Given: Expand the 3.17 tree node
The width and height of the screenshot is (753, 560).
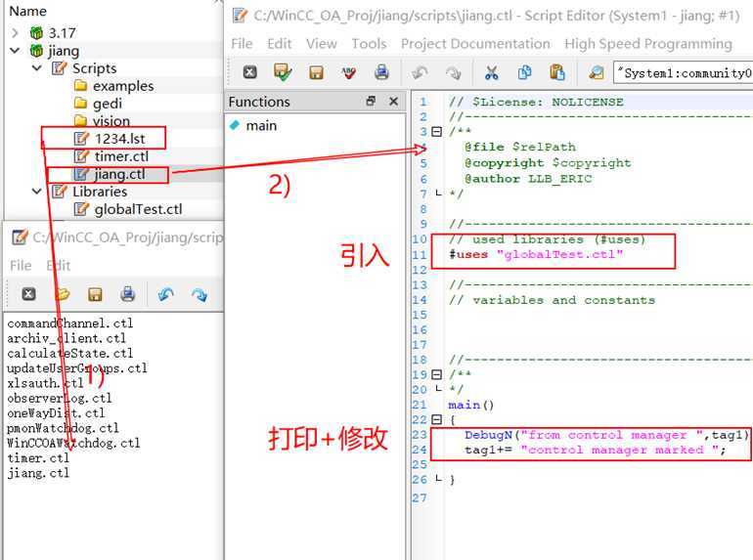Looking at the screenshot, I should [x=15, y=33].
